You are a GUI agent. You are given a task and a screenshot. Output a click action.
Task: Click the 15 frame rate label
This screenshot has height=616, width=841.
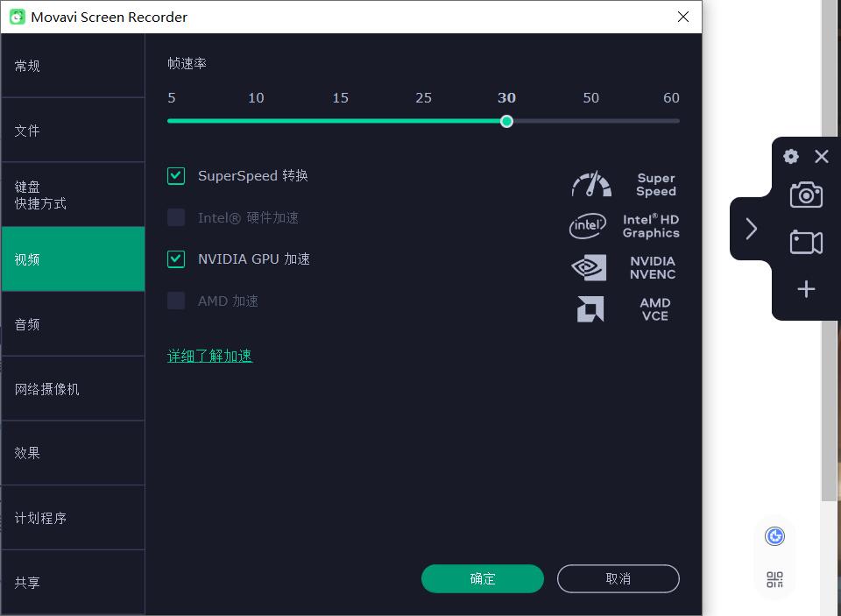point(340,97)
